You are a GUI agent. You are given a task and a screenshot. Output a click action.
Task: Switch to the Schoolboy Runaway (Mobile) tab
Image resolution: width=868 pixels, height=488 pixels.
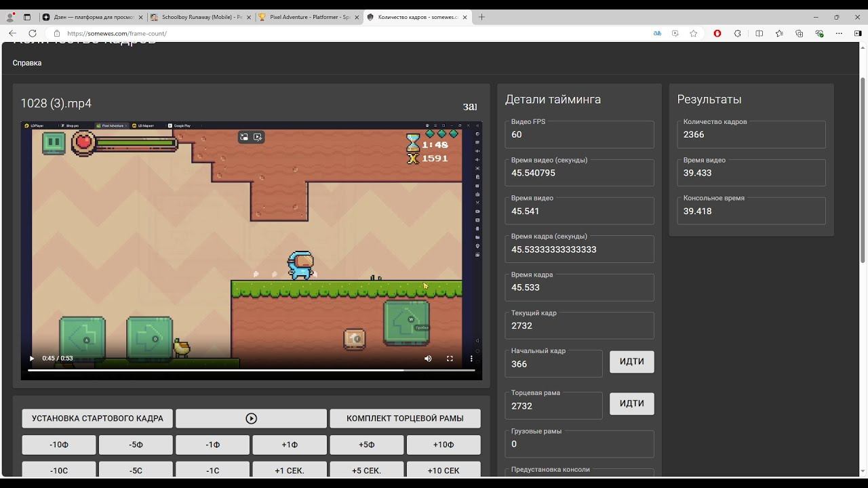pos(201,17)
